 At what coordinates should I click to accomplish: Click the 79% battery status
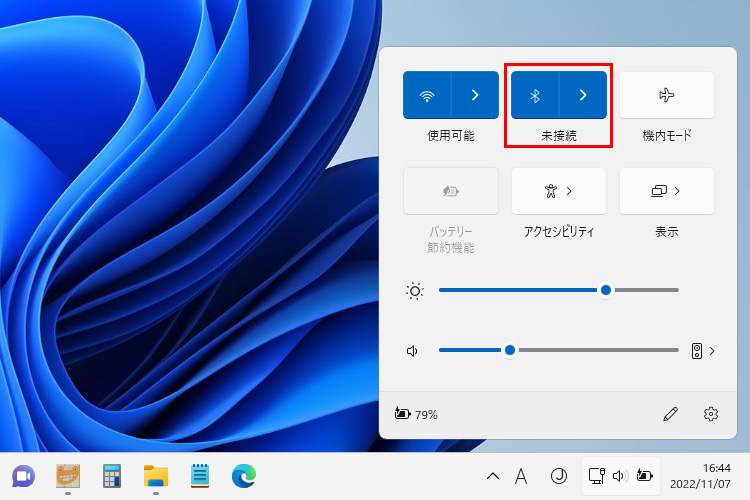(x=417, y=414)
